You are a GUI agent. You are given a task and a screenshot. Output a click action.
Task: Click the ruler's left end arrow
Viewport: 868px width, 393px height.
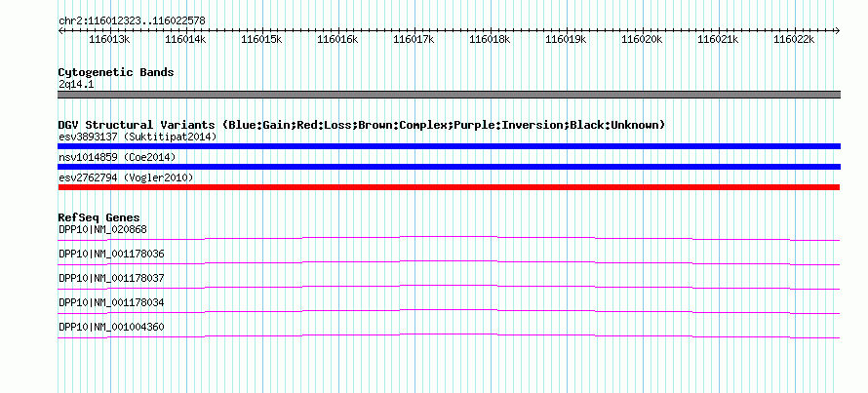click(60, 30)
